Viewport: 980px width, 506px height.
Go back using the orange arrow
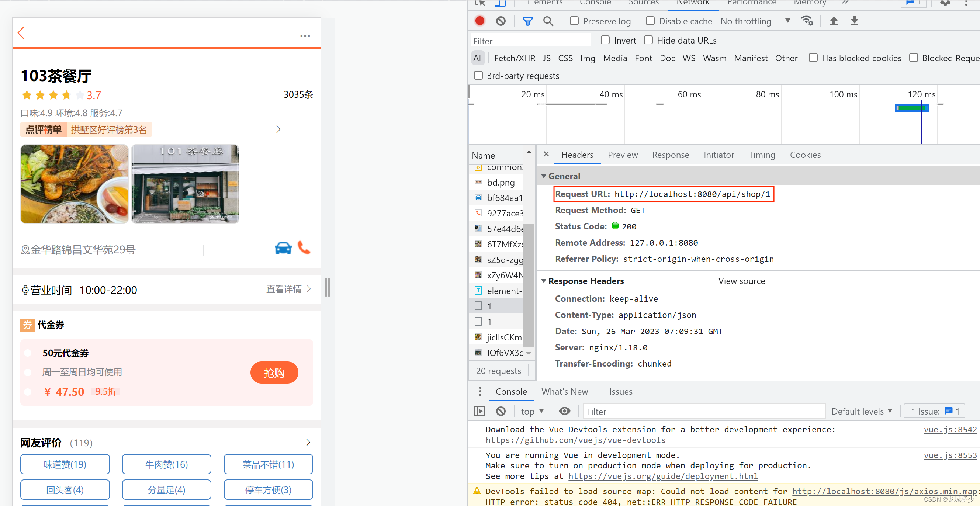coord(21,33)
